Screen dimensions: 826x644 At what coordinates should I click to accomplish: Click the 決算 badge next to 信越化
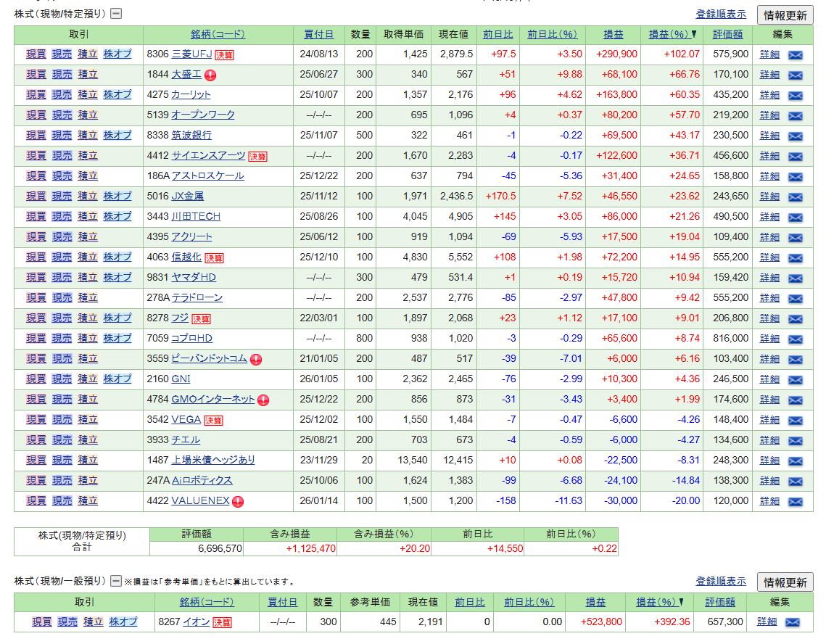[214, 257]
